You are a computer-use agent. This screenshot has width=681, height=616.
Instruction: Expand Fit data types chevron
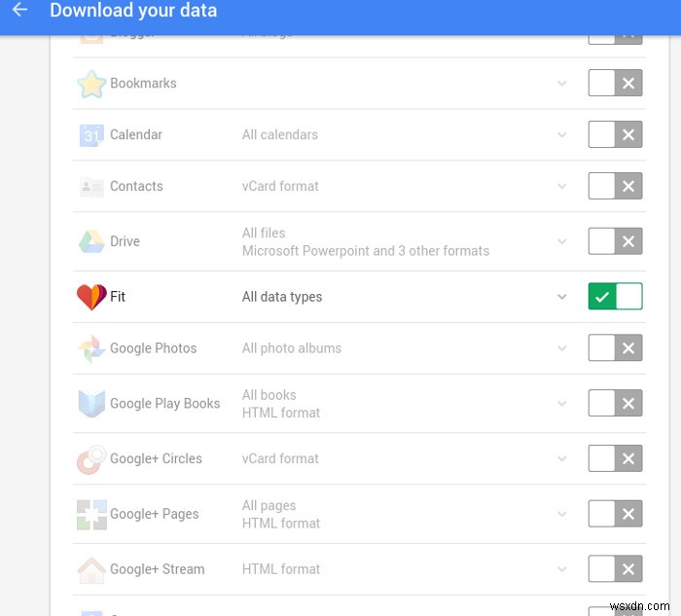coord(562,297)
